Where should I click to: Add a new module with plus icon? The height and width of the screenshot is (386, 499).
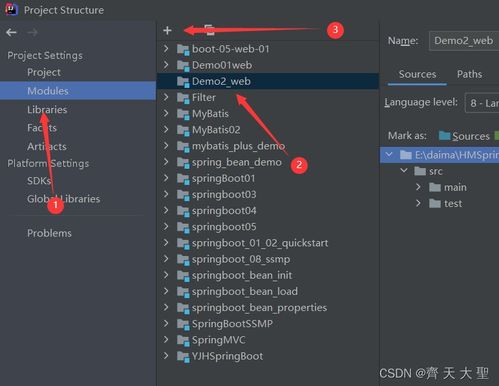[167, 30]
